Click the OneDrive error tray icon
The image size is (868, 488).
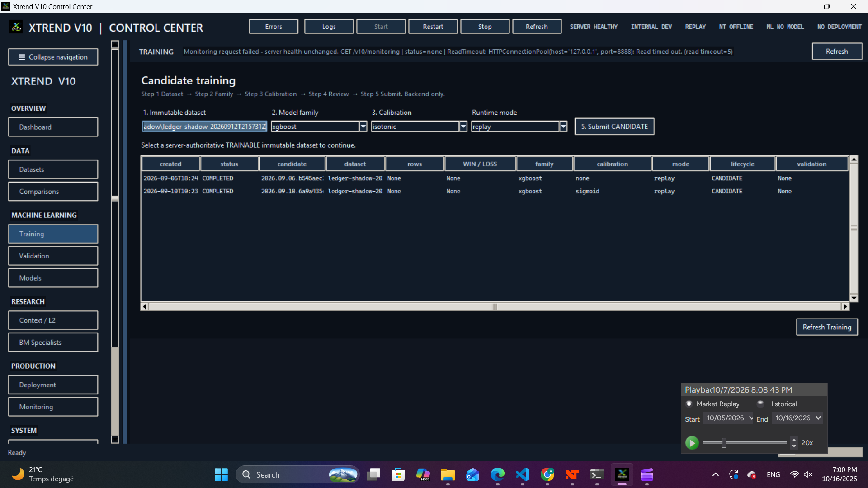(x=751, y=474)
